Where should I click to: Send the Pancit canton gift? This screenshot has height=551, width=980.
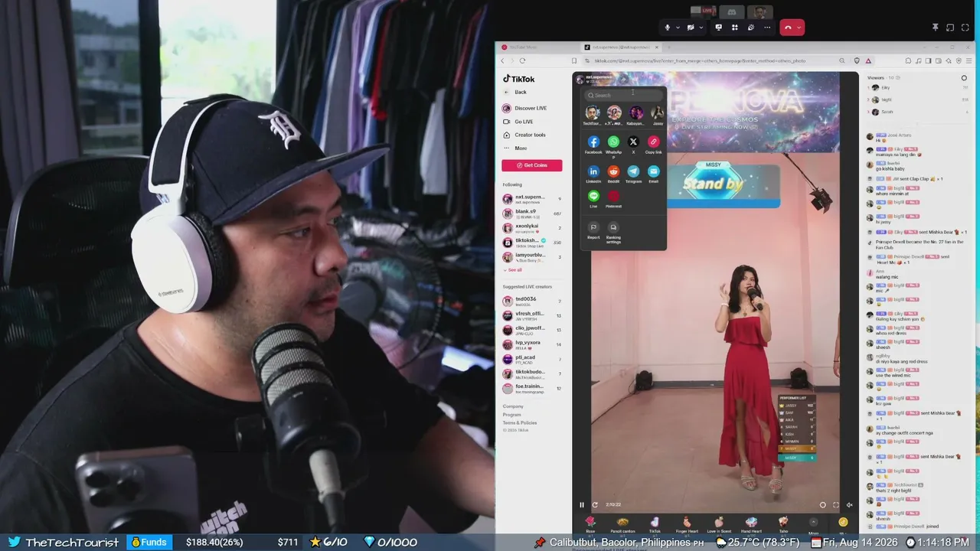pyautogui.click(x=622, y=524)
